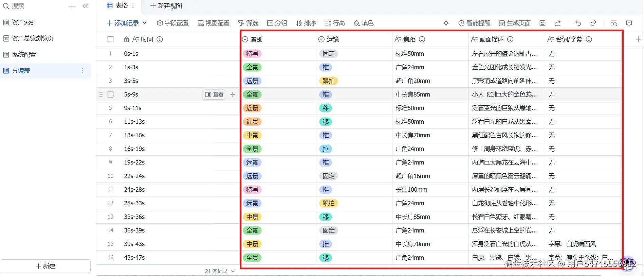Open the comment bubble icon in toolbar

point(629,23)
